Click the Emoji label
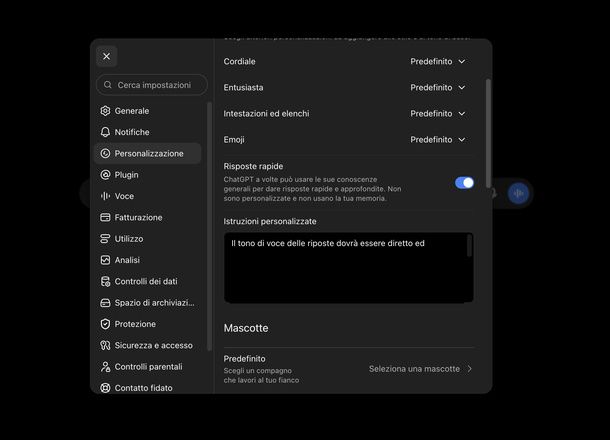Viewport: 610px width, 440px height. (x=234, y=140)
